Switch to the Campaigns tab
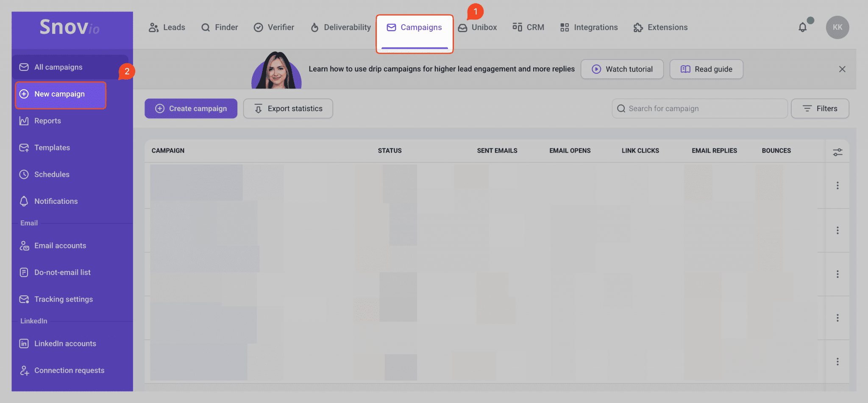Viewport: 868px width, 403px height. point(415,27)
